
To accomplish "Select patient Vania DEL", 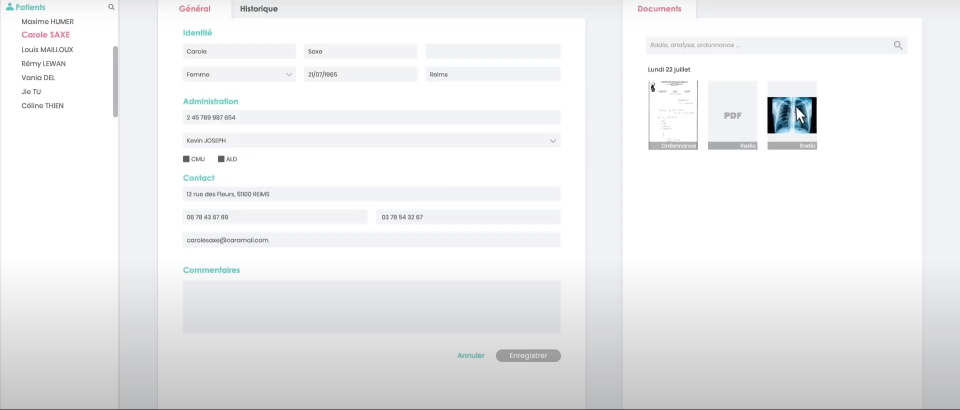I will [x=38, y=78].
